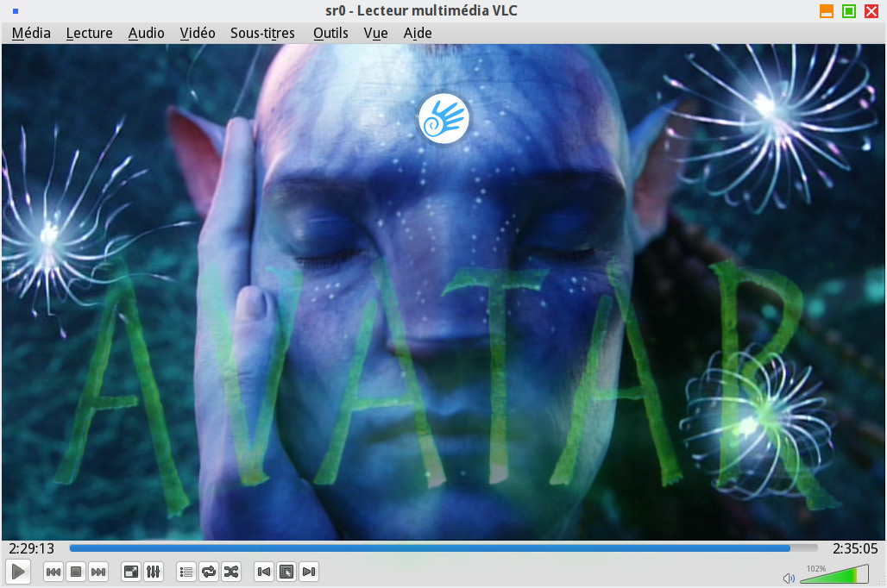Open window menu via title bar dot
887x588 pixels.
[x=16, y=10]
